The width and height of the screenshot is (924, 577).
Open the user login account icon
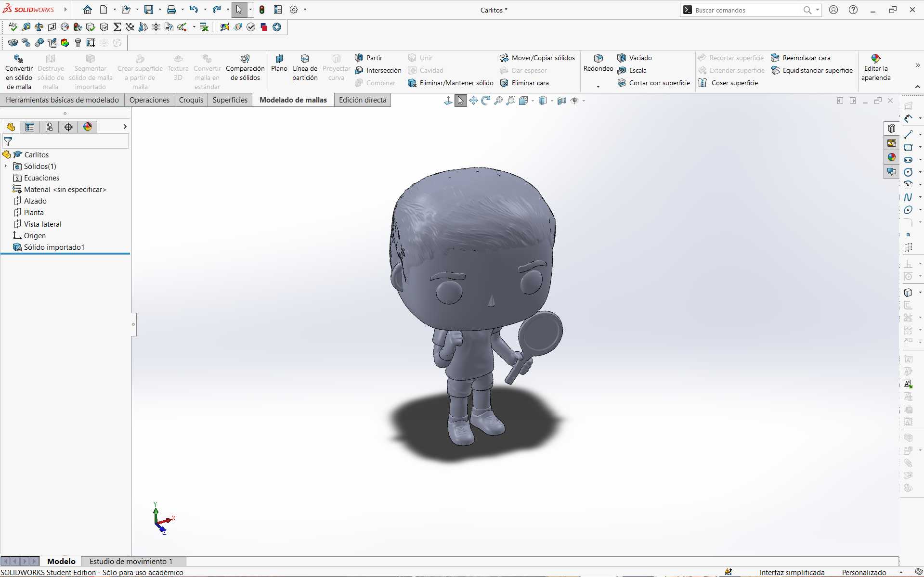click(833, 10)
